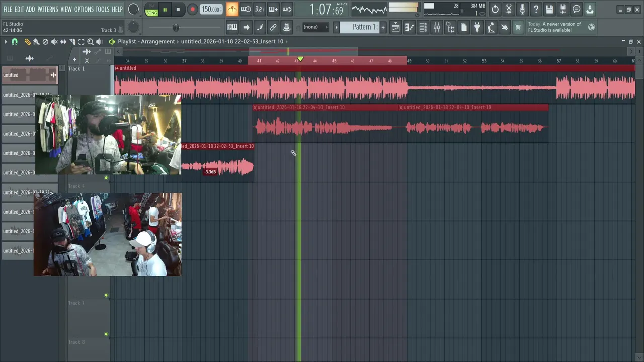Image resolution: width=644 pixels, height=362 pixels.
Task: Select the playlist mute tool
Action: click(x=54, y=42)
